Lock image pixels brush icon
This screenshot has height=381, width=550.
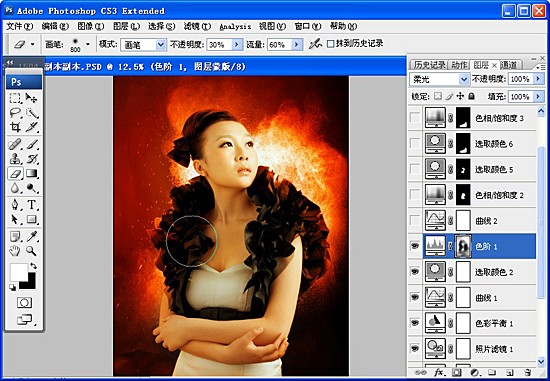449,96
